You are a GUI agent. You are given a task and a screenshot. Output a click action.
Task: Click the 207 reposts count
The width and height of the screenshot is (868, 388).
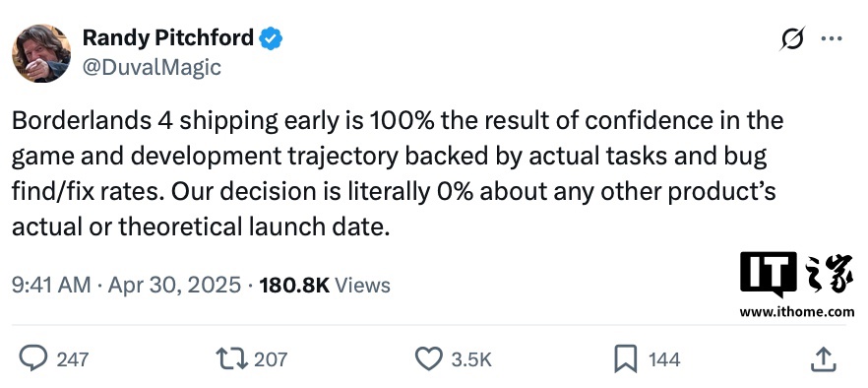click(x=271, y=359)
